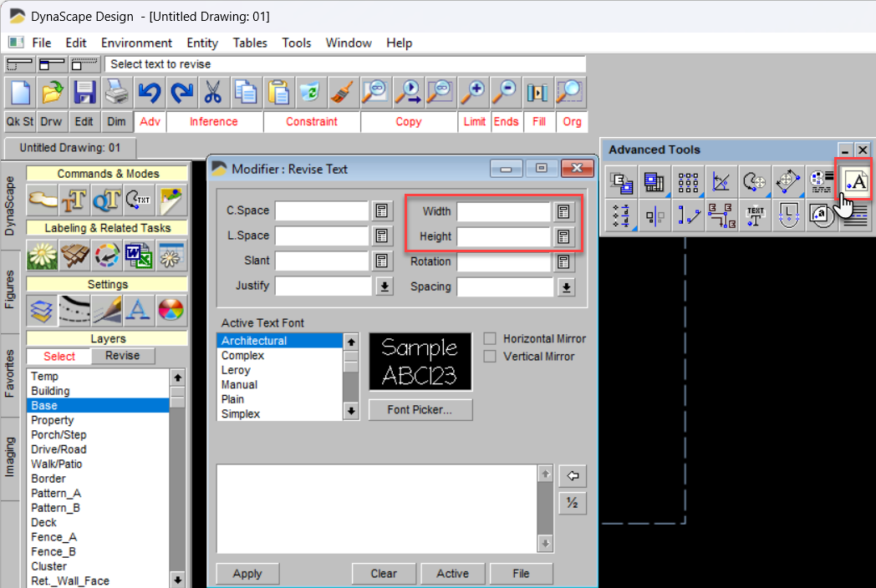876x588 pixels.
Task: Click the paintbrush icon in toolbar
Action: (340, 92)
